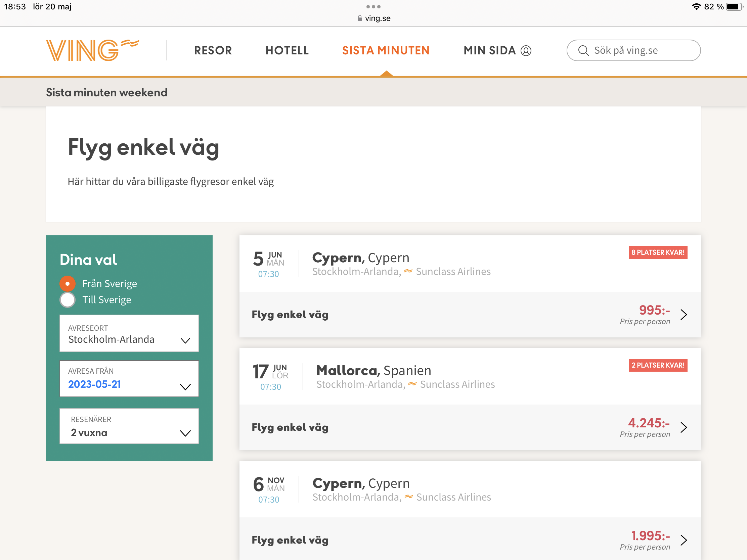This screenshot has width=747, height=560.
Task: Select the Från Sverige radio button
Action: pos(68,284)
